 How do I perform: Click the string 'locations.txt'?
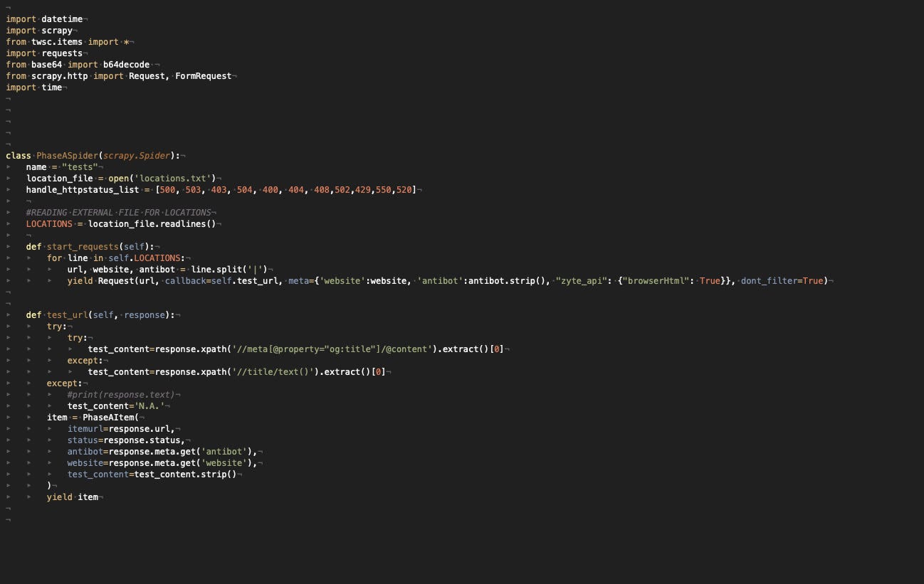(x=173, y=179)
